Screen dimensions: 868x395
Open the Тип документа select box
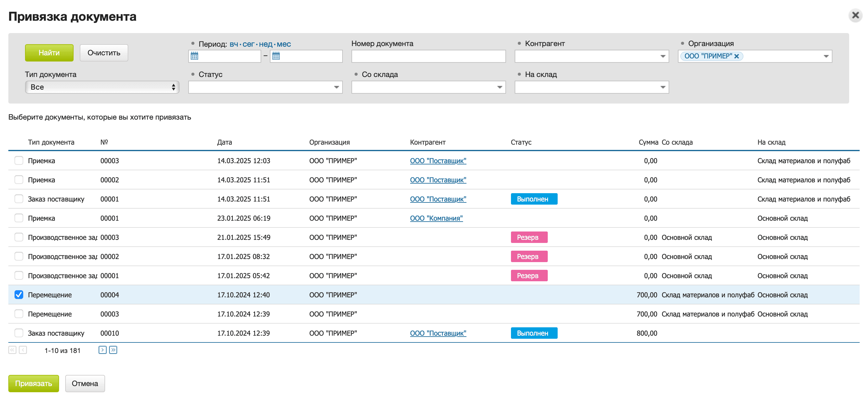pos(102,87)
